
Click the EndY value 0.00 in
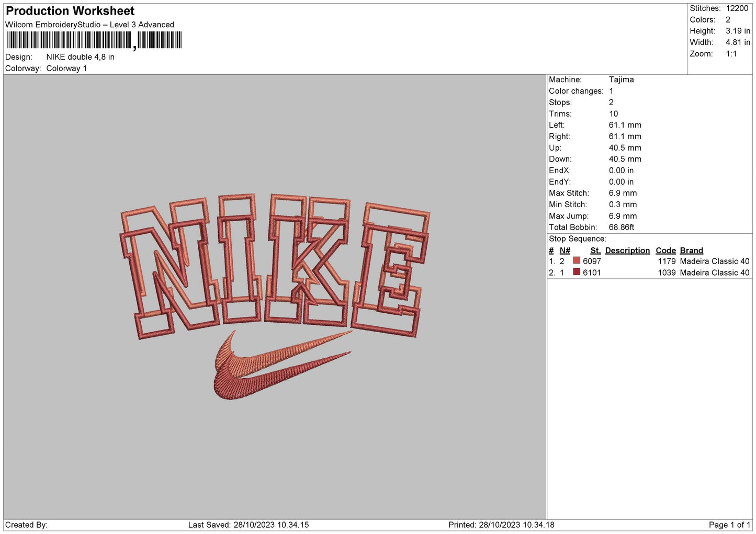point(621,182)
